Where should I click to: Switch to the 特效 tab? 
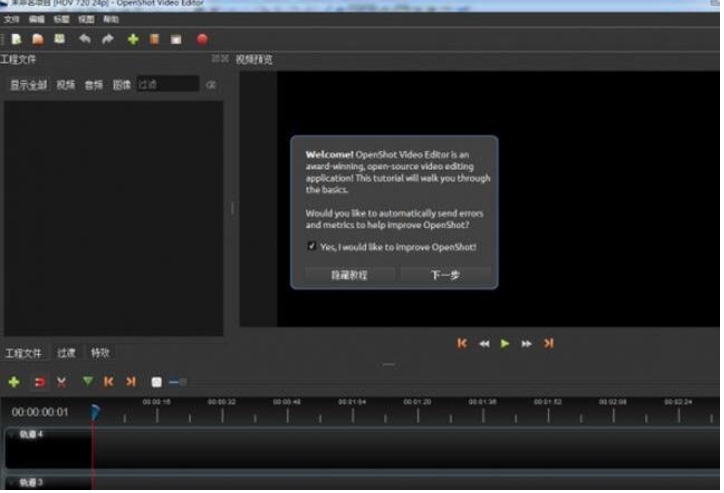click(100, 353)
